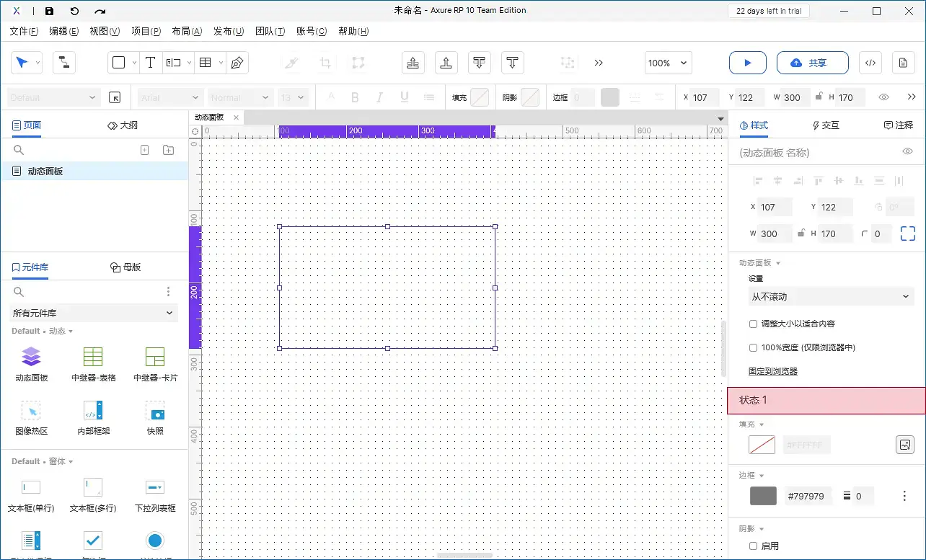
Task: Click the 固定到浏览器 link
Action: (772, 371)
